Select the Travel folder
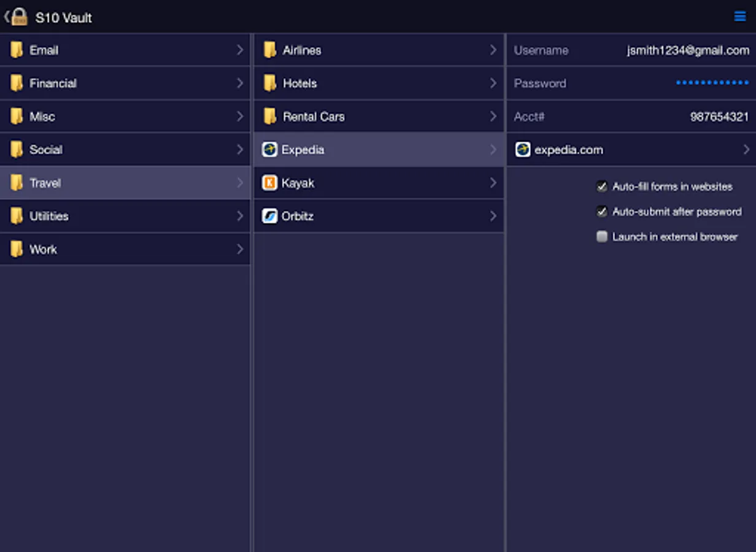The image size is (756, 552). point(125,182)
